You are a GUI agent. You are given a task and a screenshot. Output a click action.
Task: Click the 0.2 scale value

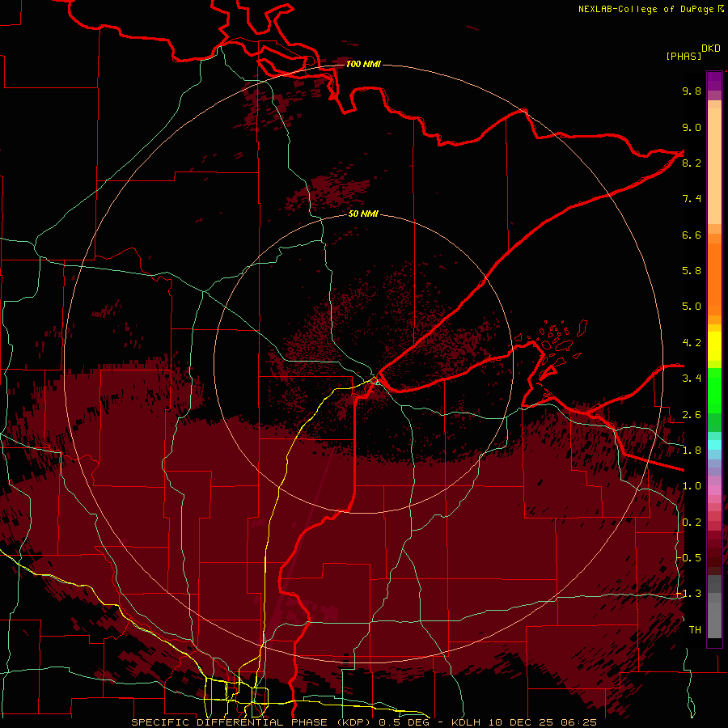pos(692,523)
